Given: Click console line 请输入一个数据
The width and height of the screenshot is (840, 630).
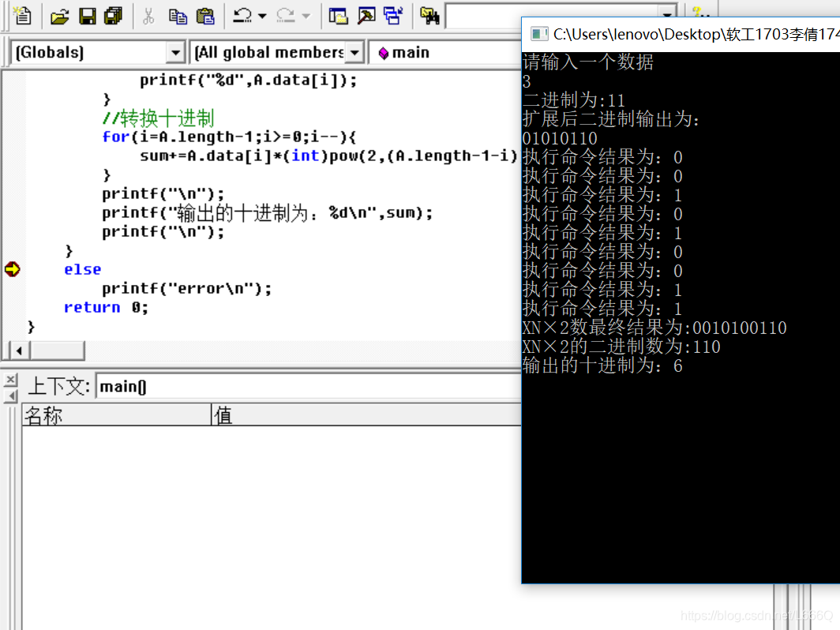Looking at the screenshot, I should [588, 62].
